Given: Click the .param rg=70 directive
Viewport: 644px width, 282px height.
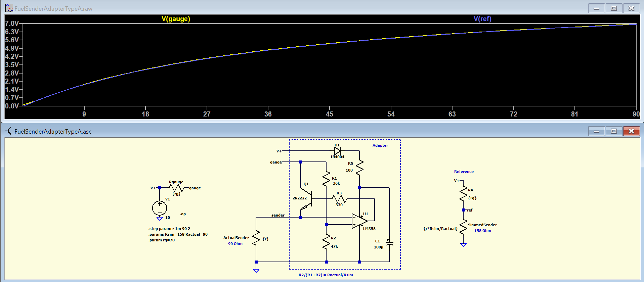Looking at the screenshot, I should (162, 240).
